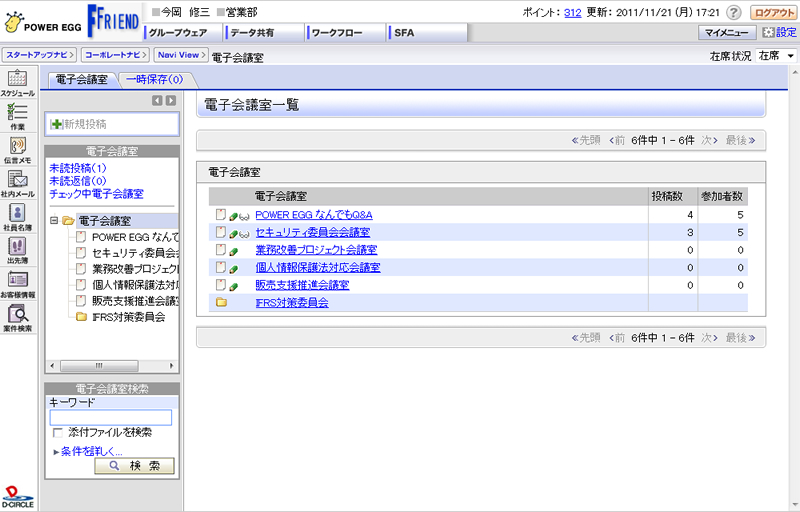Enable 添付ファイルを検索 checkbox
Viewport: 800px width, 512px height.
coord(58,433)
